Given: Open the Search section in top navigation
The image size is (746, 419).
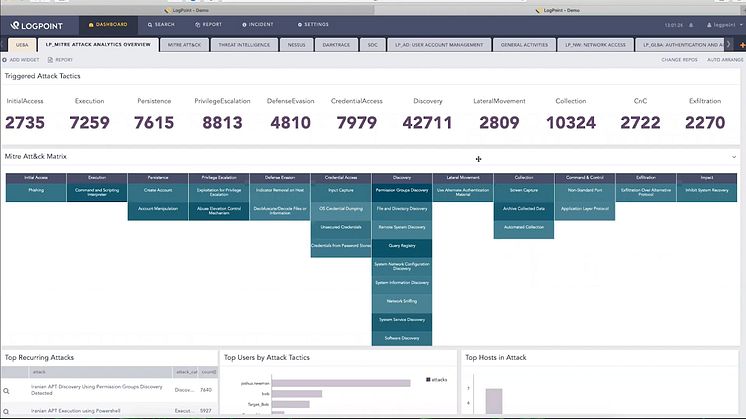Looking at the screenshot, I should [x=160, y=23].
